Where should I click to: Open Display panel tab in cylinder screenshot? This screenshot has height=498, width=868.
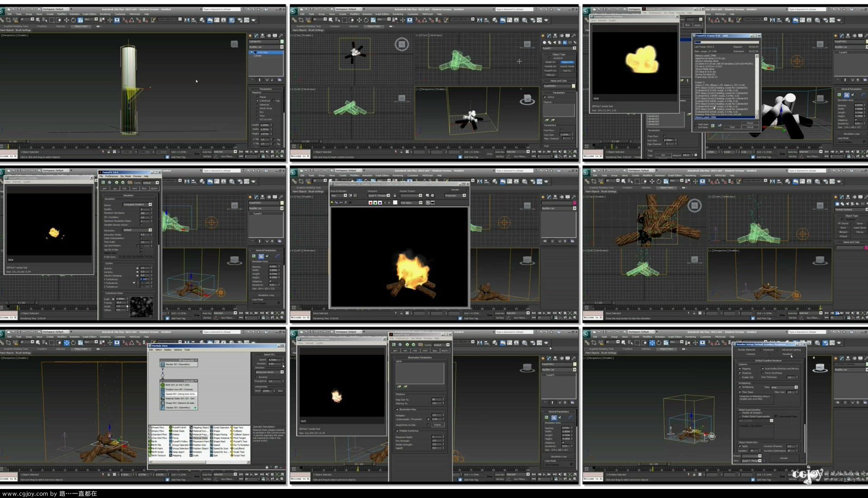click(x=274, y=35)
